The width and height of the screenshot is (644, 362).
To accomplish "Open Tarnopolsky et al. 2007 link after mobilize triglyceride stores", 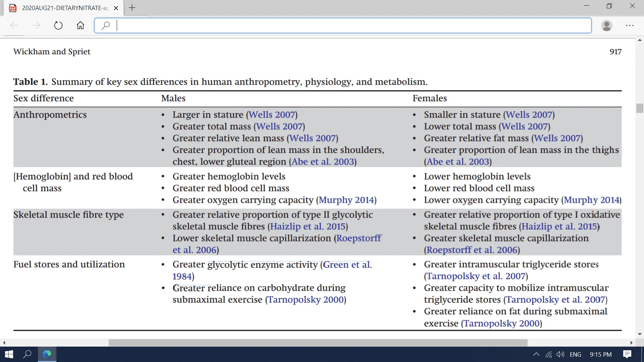I will [555, 300].
